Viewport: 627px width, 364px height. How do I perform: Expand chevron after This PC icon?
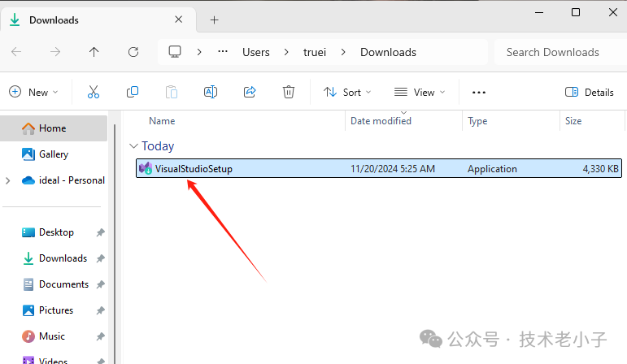(x=199, y=52)
